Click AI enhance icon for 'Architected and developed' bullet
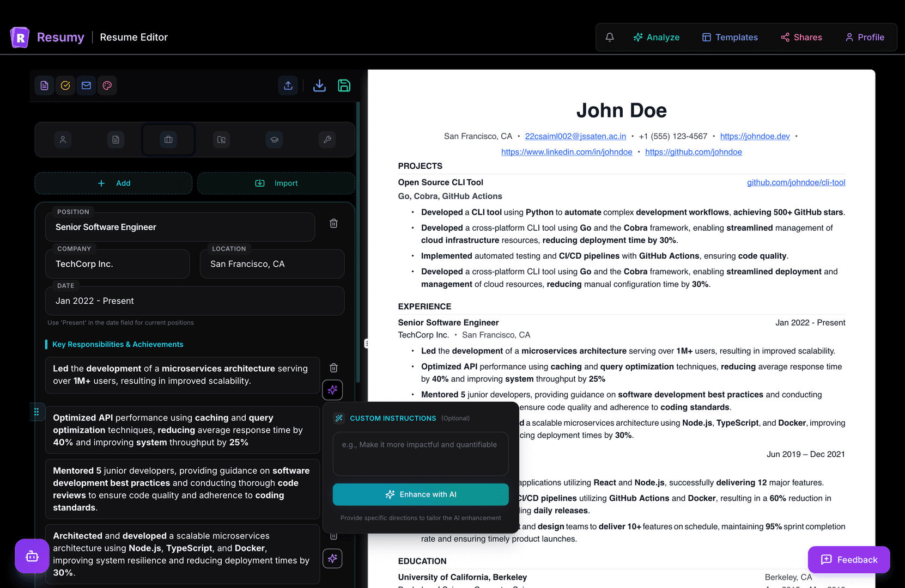The width and height of the screenshot is (905, 588). click(332, 558)
